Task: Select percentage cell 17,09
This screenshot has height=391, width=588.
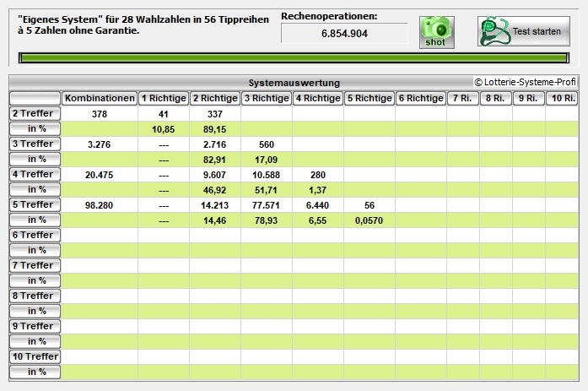Action: (267, 160)
